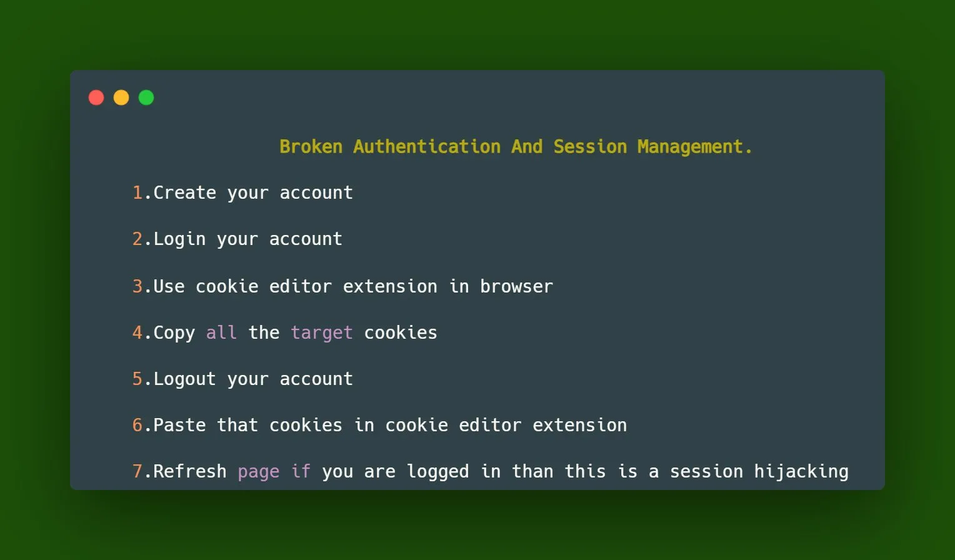Click the word hijacking in step 7
Image resolution: width=955 pixels, height=560 pixels.
click(x=801, y=472)
